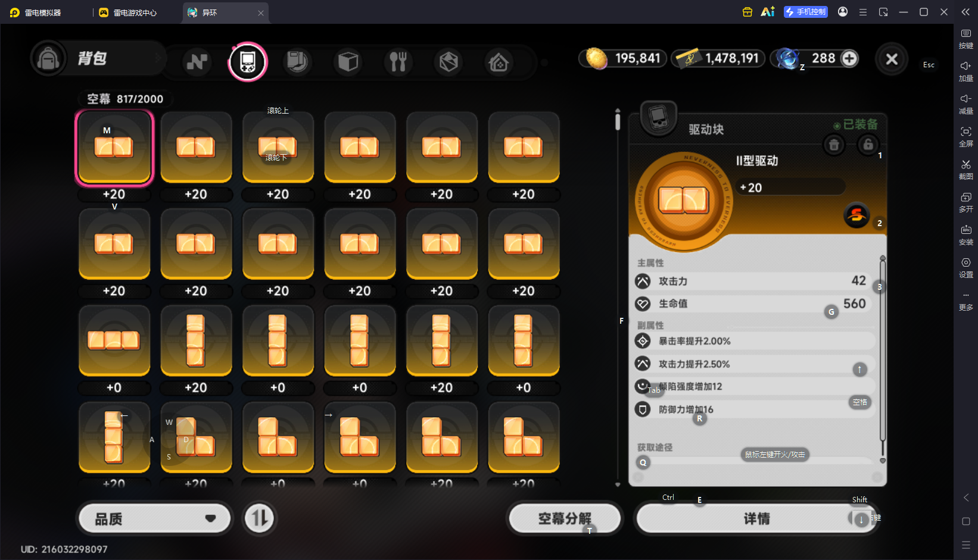Open the house furniture category tab
Viewport: 978px width, 560px height.
pyautogui.click(x=499, y=61)
